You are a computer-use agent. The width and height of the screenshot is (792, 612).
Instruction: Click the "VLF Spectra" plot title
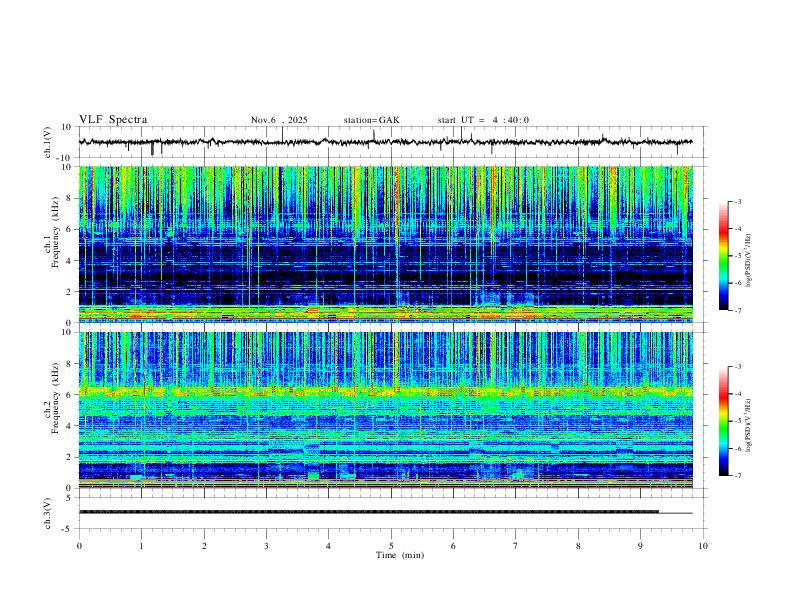coord(113,120)
